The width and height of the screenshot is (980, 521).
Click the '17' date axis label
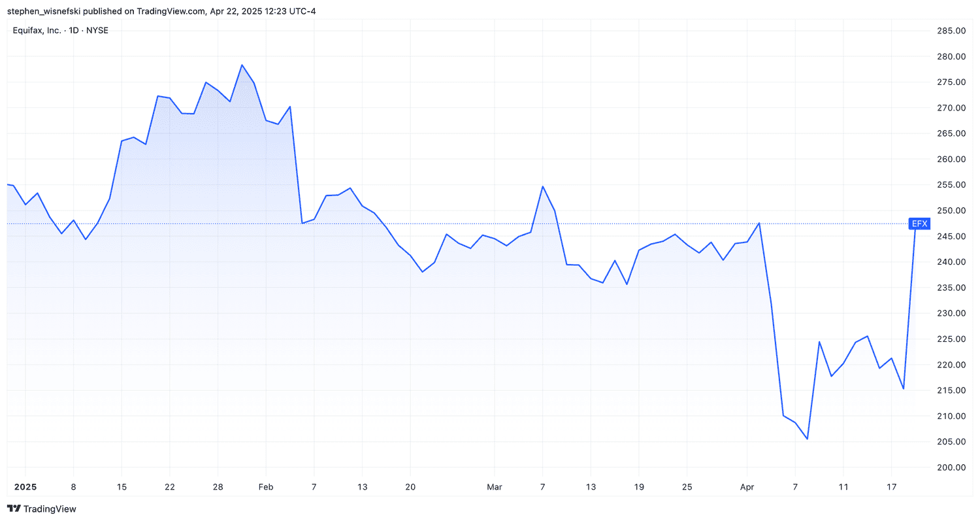(x=892, y=488)
